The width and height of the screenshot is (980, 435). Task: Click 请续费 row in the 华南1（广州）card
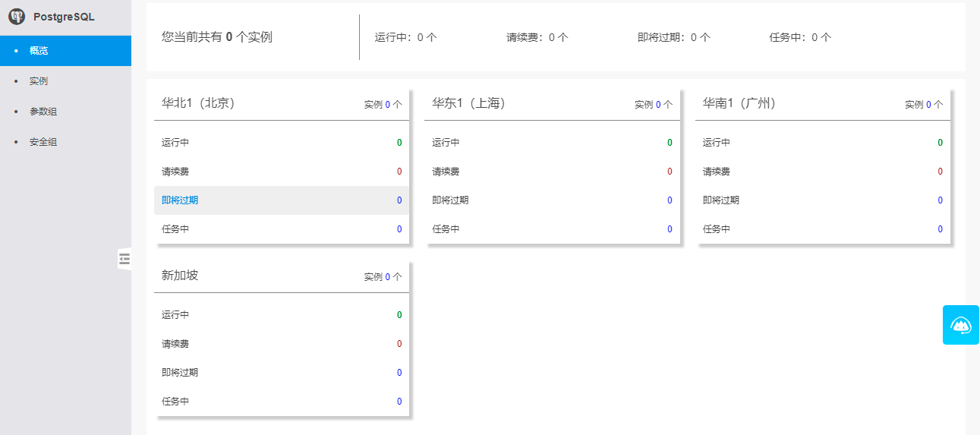tap(823, 172)
